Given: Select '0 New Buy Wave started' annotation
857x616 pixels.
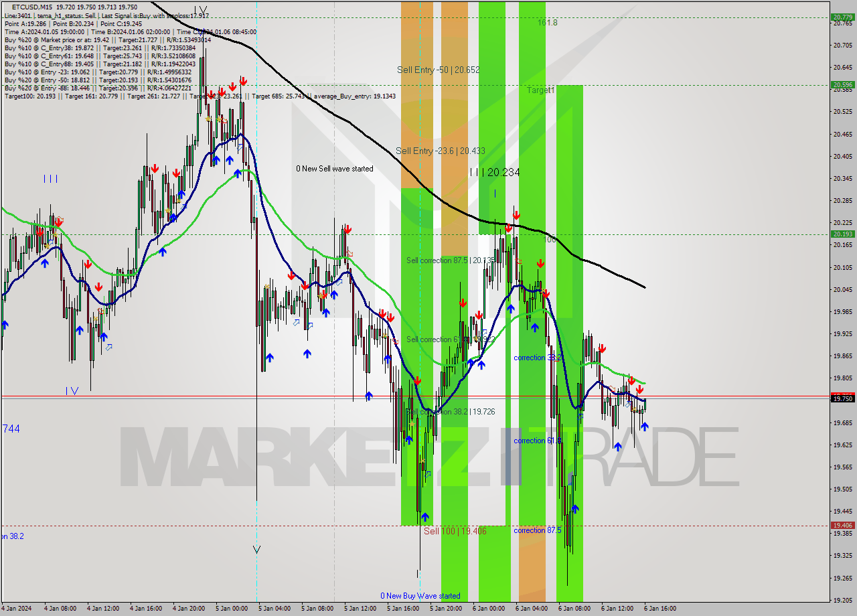Looking at the screenshot, I should point(420,596).
